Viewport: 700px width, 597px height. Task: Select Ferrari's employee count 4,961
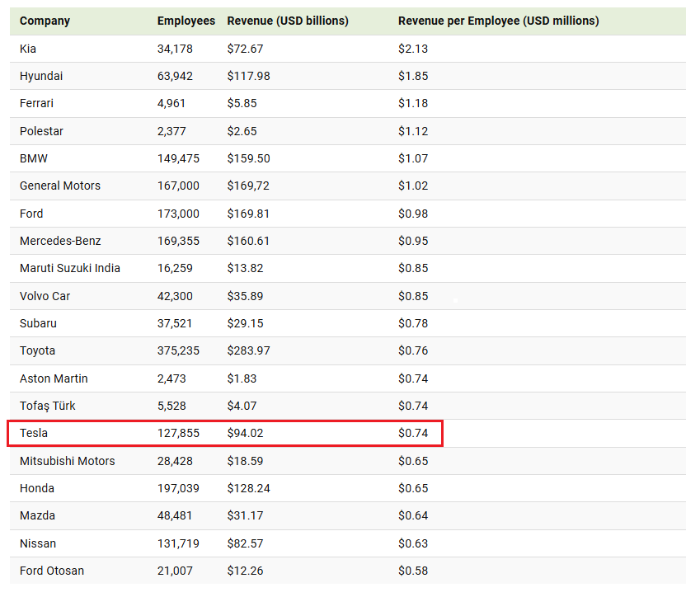(x=171, y=104)
